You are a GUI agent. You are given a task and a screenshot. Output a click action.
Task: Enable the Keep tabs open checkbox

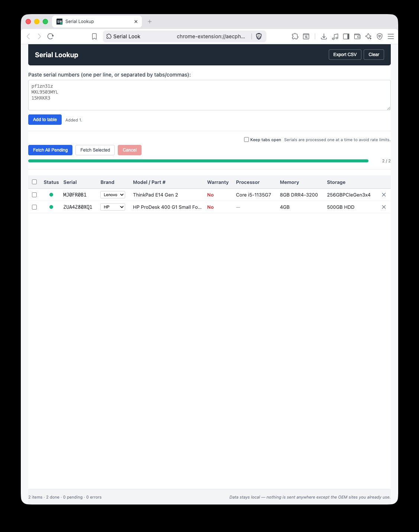(246, 140)
